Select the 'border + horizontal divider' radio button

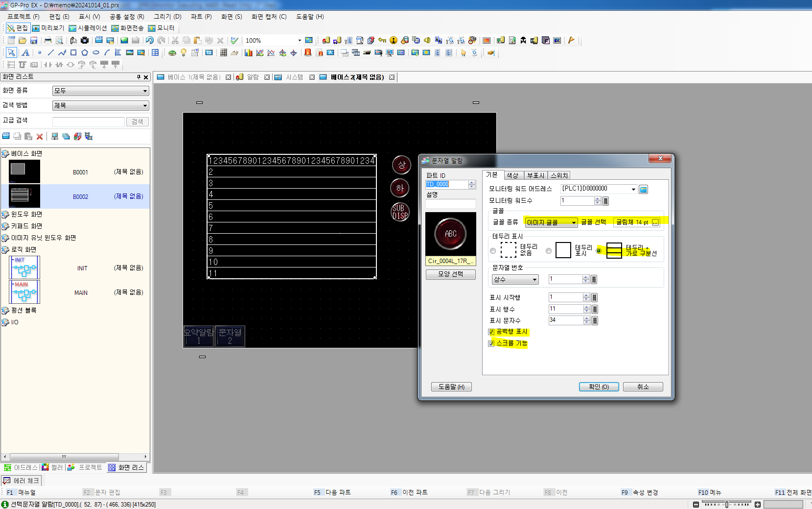599,251
